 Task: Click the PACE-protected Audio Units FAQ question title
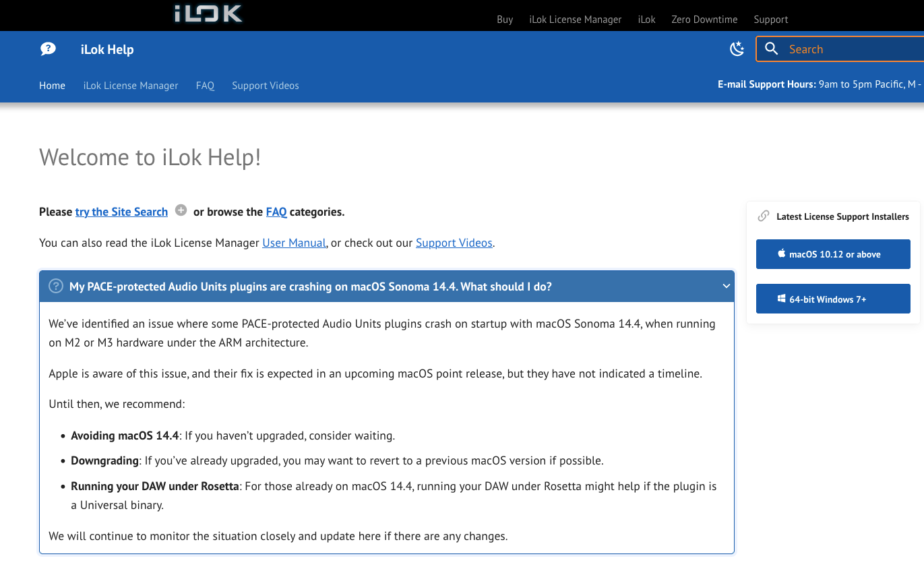point(311,287)
